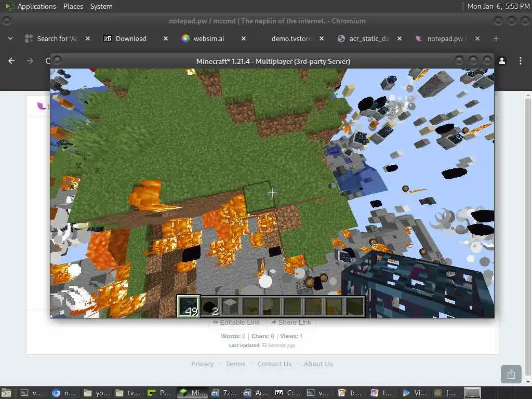Open a new Chromium tab
Image resolution: width=532 pixels, height=399 pixels.
(x=496, y=38)
